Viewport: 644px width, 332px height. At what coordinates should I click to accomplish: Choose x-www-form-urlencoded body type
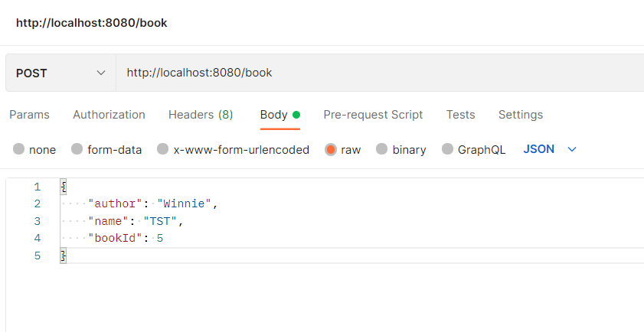163,150
